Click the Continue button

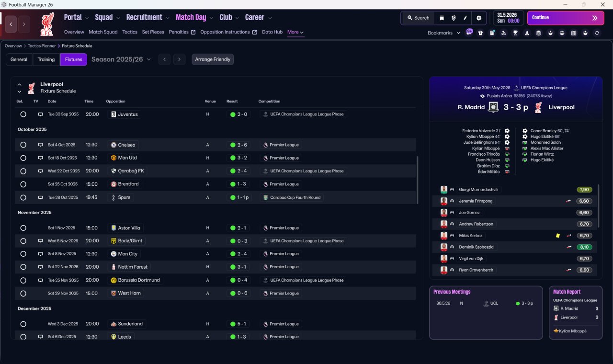point(566,18)
